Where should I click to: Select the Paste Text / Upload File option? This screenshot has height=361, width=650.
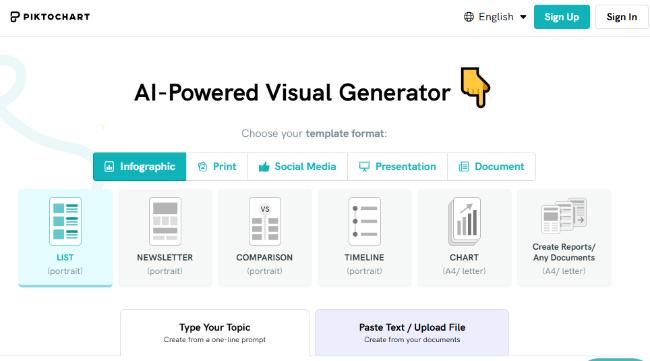pyautogui.click(x=412, y=333)
